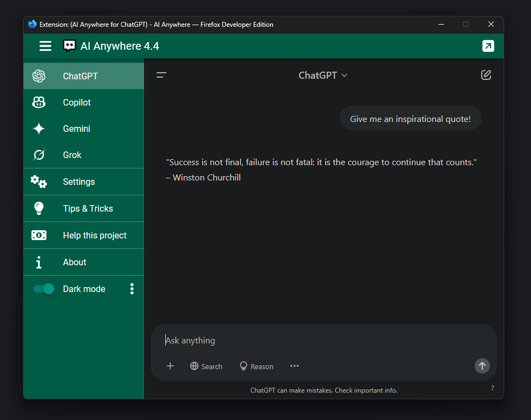Toggle Dark mode off

coord(44,289)
